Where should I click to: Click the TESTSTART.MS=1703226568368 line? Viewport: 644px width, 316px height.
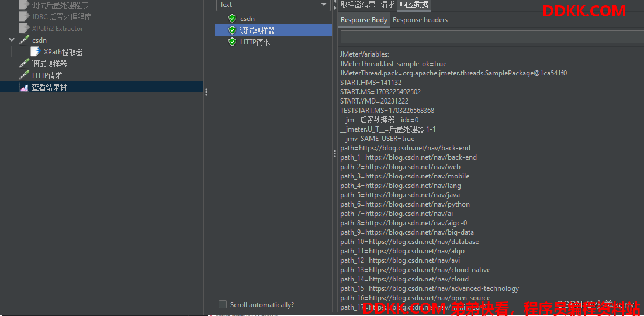[x=387, y=111]
